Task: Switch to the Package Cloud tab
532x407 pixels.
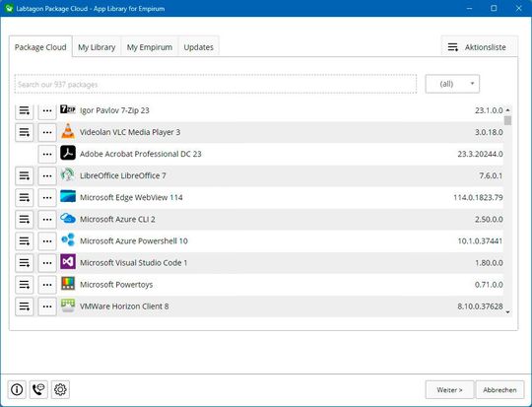Action: point(40,47)
